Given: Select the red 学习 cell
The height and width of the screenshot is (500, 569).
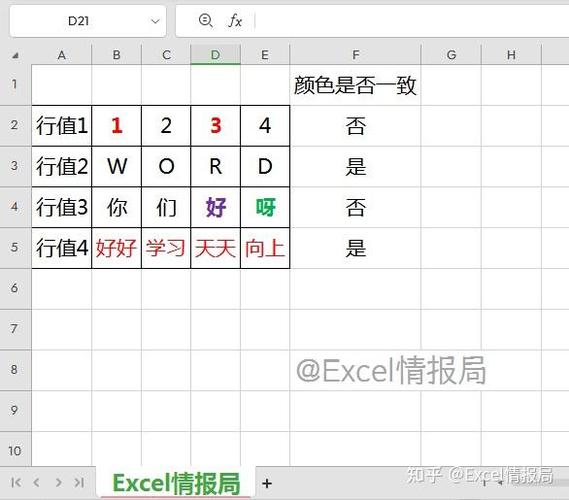Looking at the screenshot, I should [x=166, y=248].
